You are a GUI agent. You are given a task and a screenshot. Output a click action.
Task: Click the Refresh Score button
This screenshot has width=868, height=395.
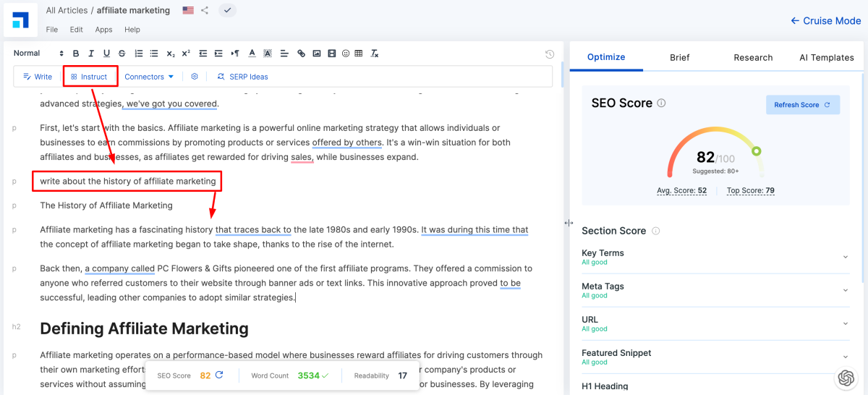pos(802,105)
